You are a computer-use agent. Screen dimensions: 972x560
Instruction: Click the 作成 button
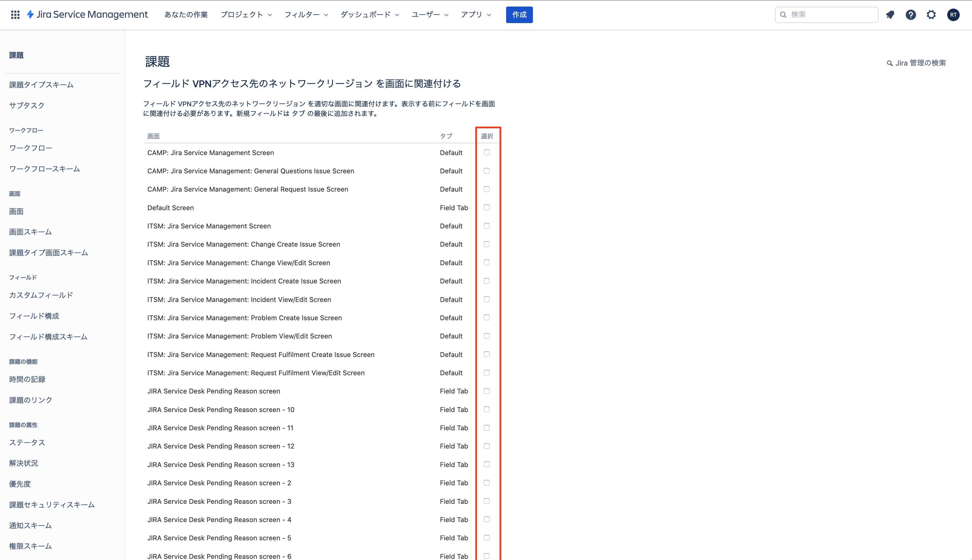click(x=519, y=15)
